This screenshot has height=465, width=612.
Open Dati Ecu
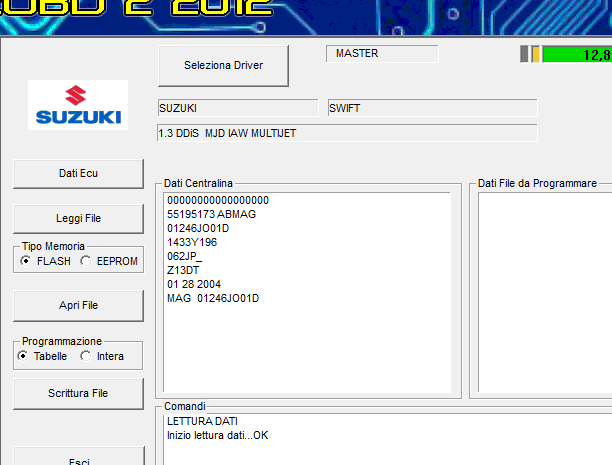pos(78,173)
